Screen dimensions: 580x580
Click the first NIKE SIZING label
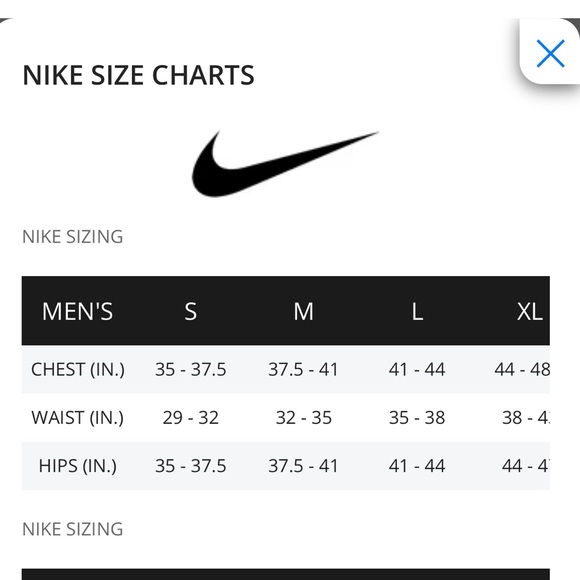pos(72,237)
